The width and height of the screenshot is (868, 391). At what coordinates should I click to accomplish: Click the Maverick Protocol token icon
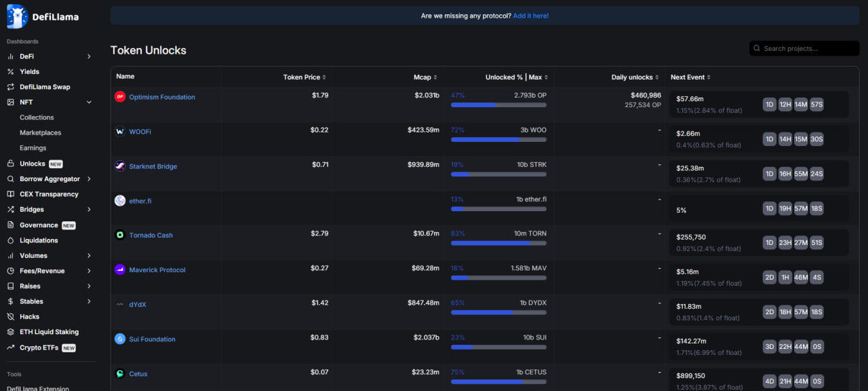click(x=120, y=270)
